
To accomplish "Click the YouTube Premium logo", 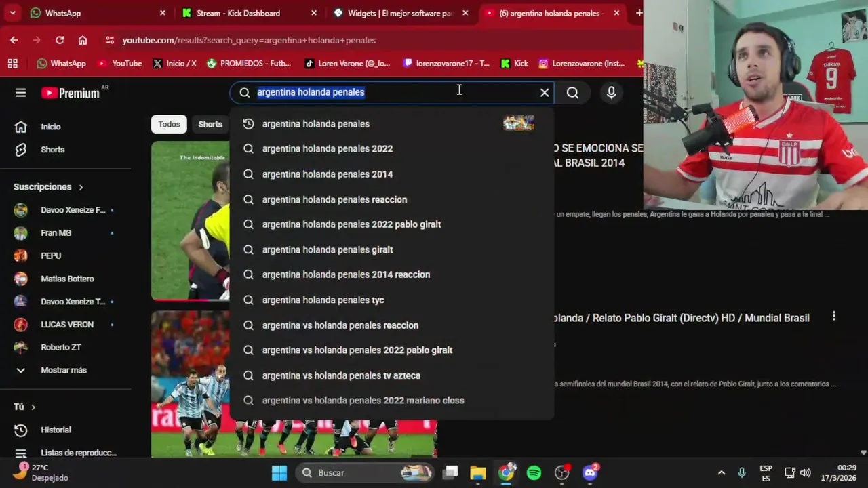I will [x=71, y=93].
